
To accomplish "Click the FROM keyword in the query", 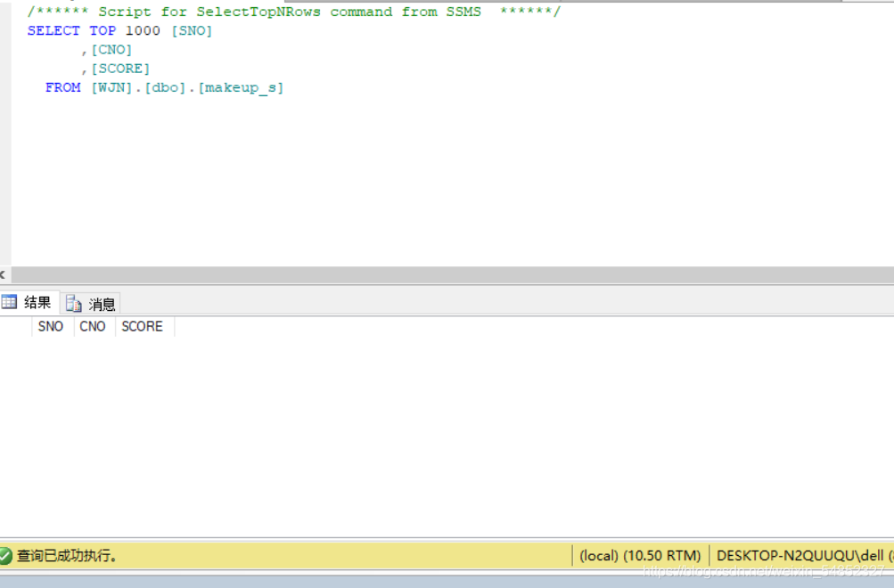I will 62,87.
